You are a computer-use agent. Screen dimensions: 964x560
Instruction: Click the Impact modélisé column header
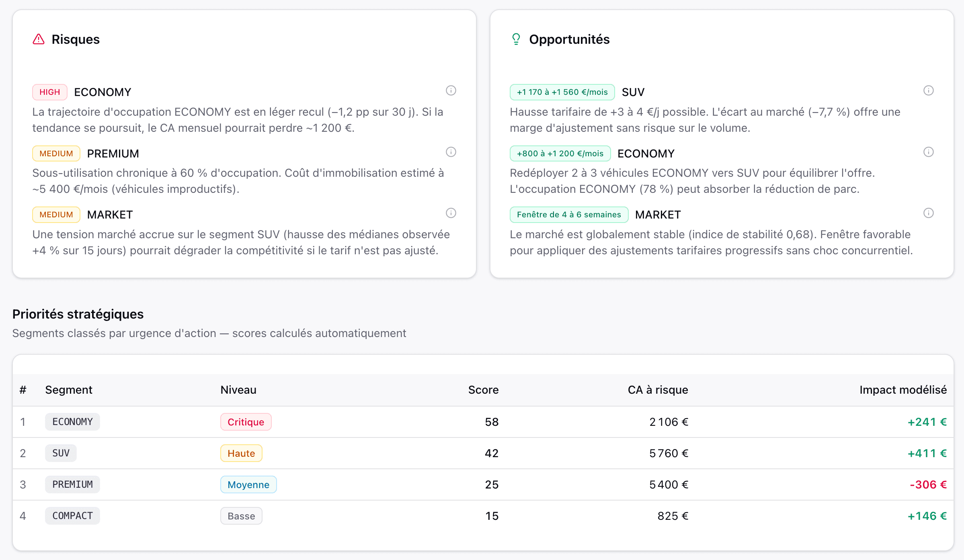coord(902,390)
